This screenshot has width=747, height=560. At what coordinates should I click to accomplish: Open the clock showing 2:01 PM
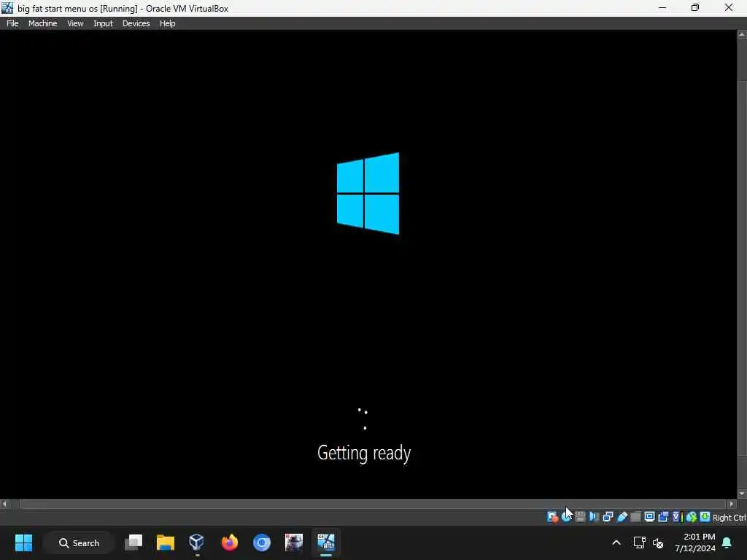(x=695, y=542)
